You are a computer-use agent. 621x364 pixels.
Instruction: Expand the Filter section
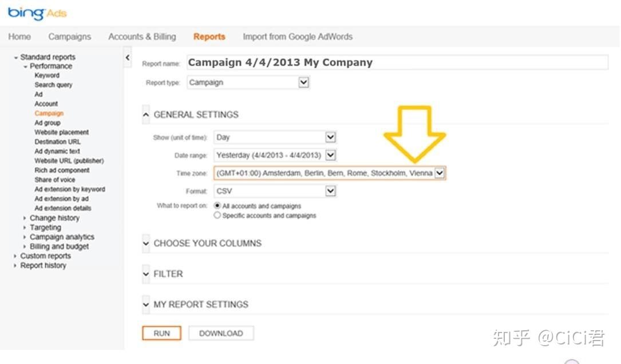[x=146, y=274]
